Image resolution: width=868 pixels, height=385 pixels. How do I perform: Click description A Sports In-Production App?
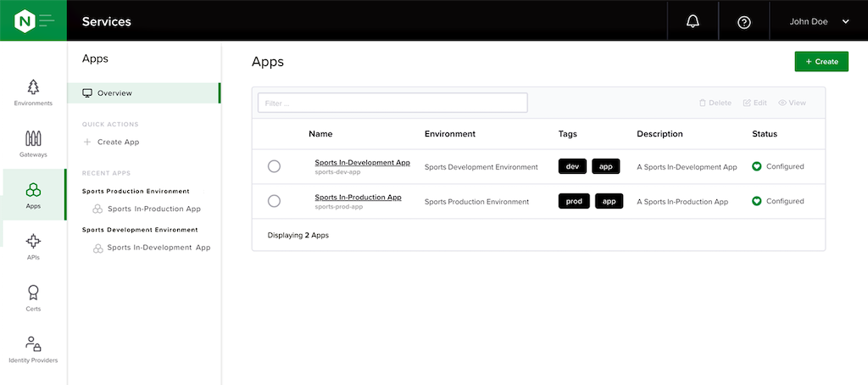[x=682, y=202]
